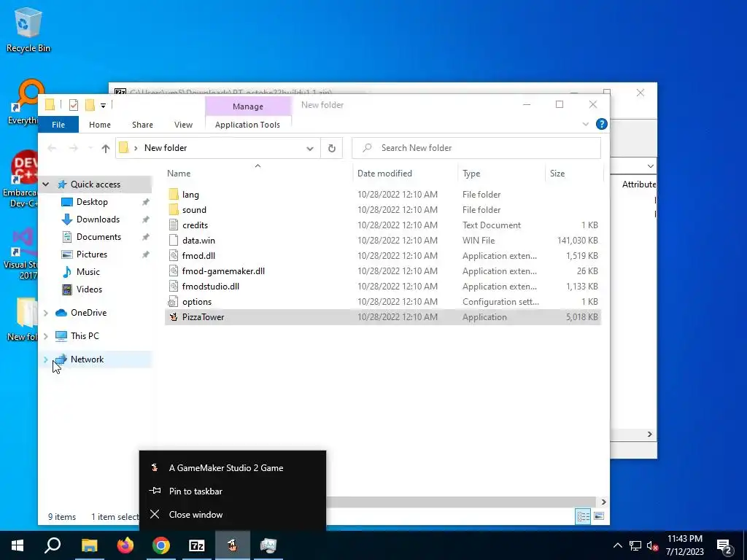The width and height of the screenshot is (747, 560).
Task: Choose Close window from jump list
Action: tap(233, 515)
